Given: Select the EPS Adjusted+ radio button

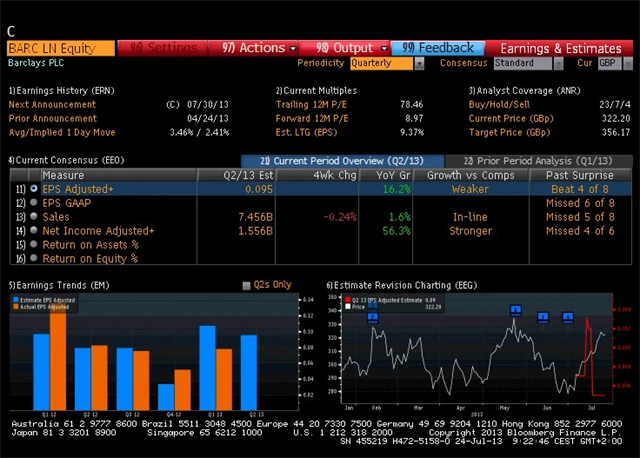Looking at the screenshot, I should pyautogui.click(x=34, y=188).
